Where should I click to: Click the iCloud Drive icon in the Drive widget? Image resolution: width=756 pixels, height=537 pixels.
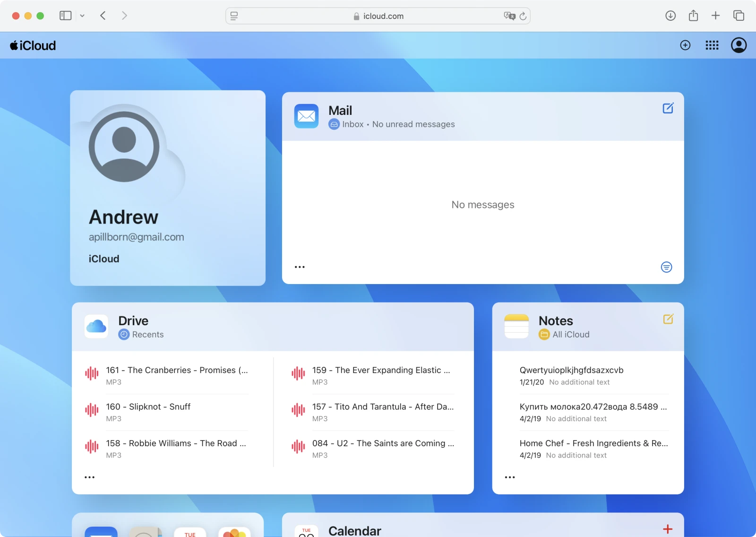click(96, 326)
